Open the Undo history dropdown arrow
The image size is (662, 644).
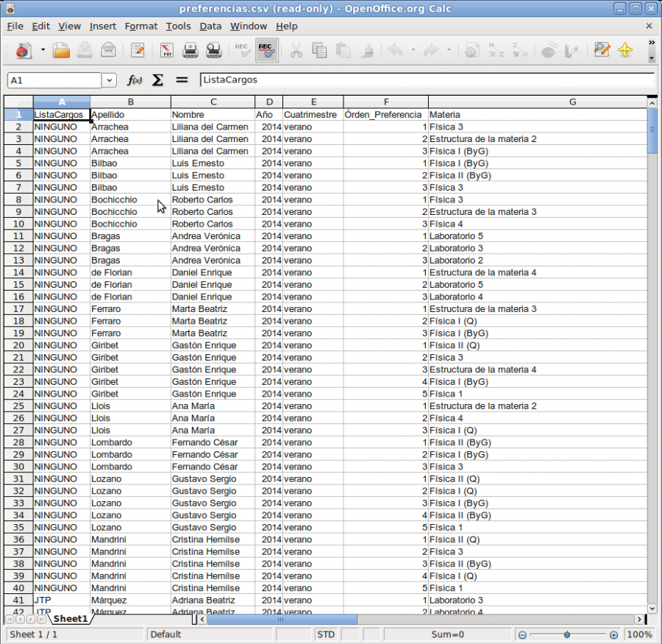[x=413, y=50]
